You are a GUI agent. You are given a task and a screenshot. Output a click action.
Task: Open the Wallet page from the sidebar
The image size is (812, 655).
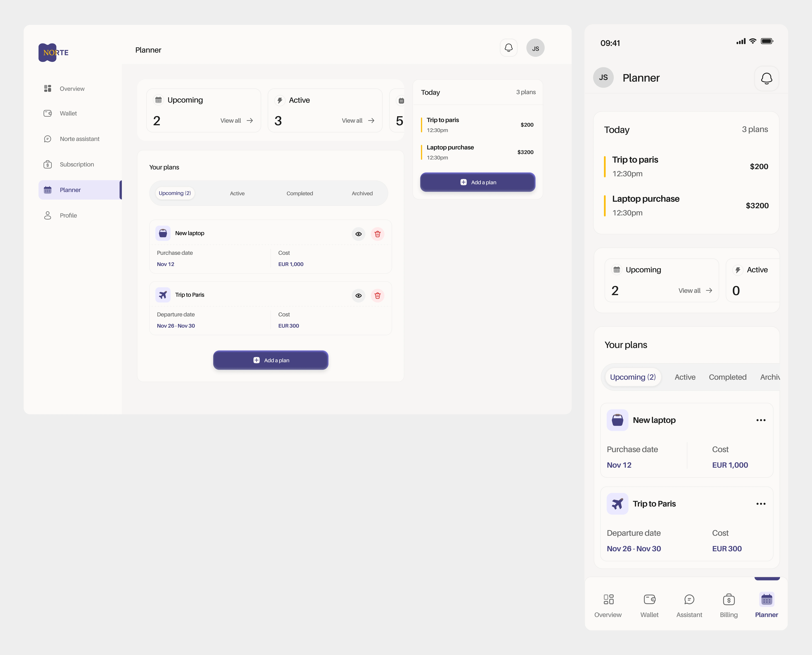pos(68,113)
